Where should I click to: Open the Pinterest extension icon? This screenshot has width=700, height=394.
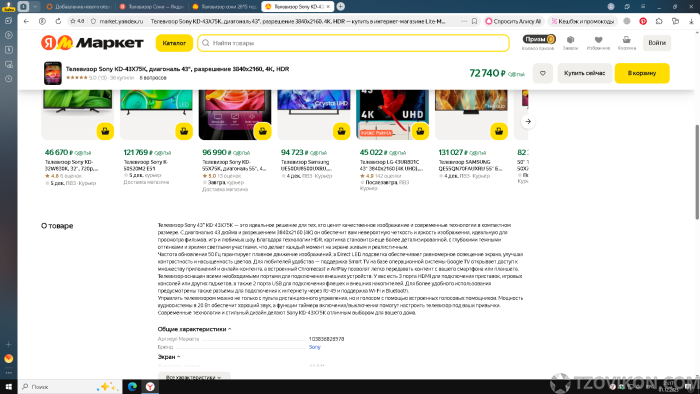[x=643, y=21]
